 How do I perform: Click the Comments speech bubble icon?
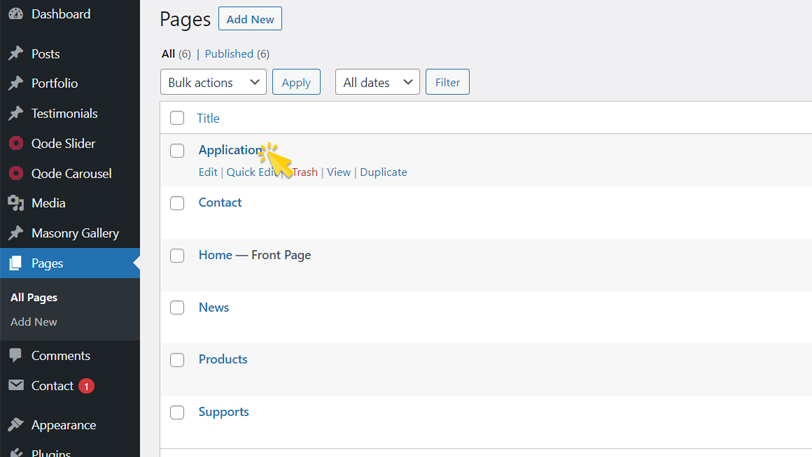point(15,356)
